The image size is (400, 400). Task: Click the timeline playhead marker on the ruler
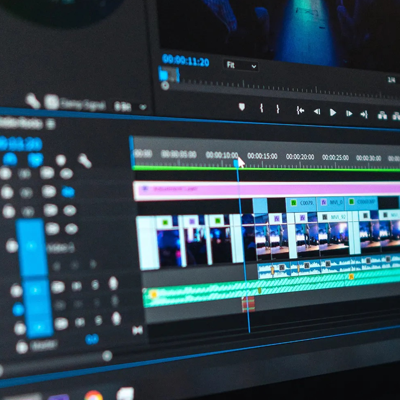pyautogui.click(x=236, y=163)
